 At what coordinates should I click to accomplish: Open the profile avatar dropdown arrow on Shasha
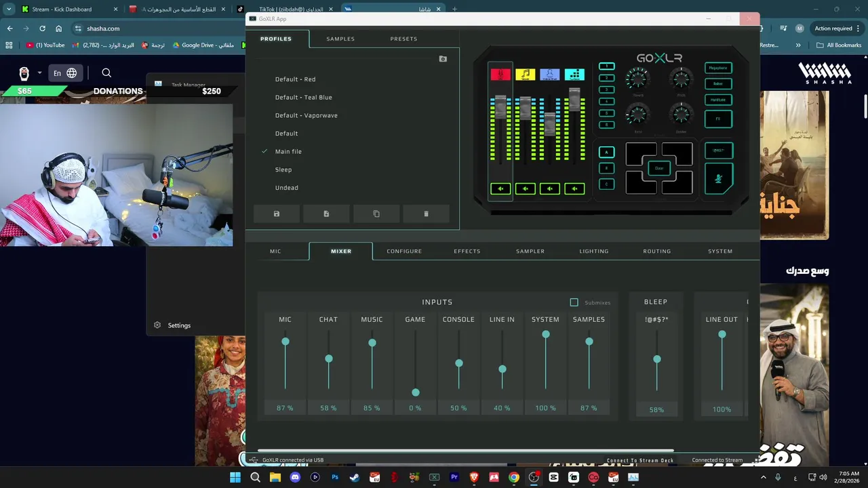(39, 73)
